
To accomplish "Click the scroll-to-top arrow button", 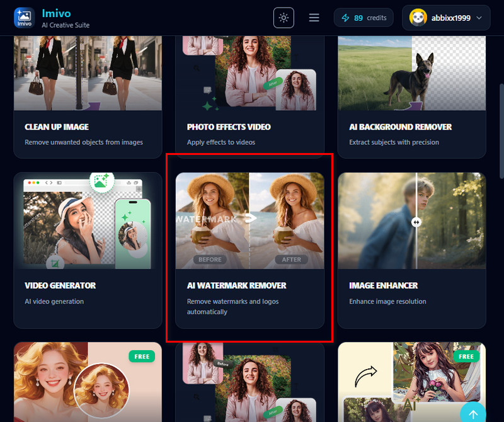I will pos(473,413).
